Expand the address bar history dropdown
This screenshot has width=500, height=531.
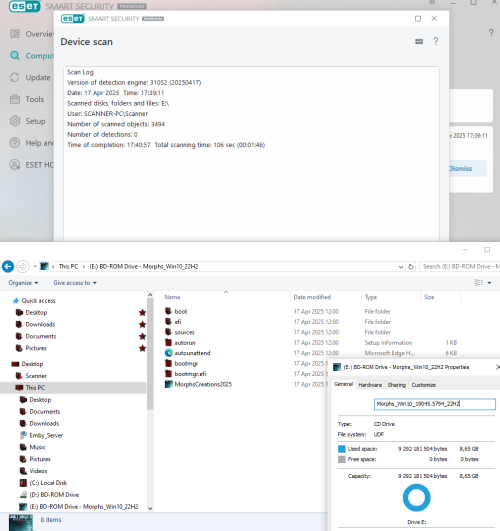point(401,267)
